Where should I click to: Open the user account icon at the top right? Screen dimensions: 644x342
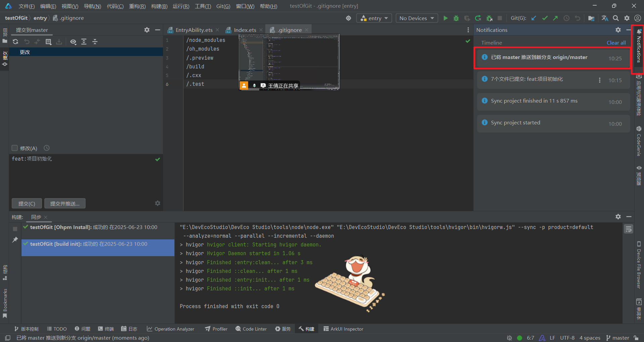tap(638, 18)
